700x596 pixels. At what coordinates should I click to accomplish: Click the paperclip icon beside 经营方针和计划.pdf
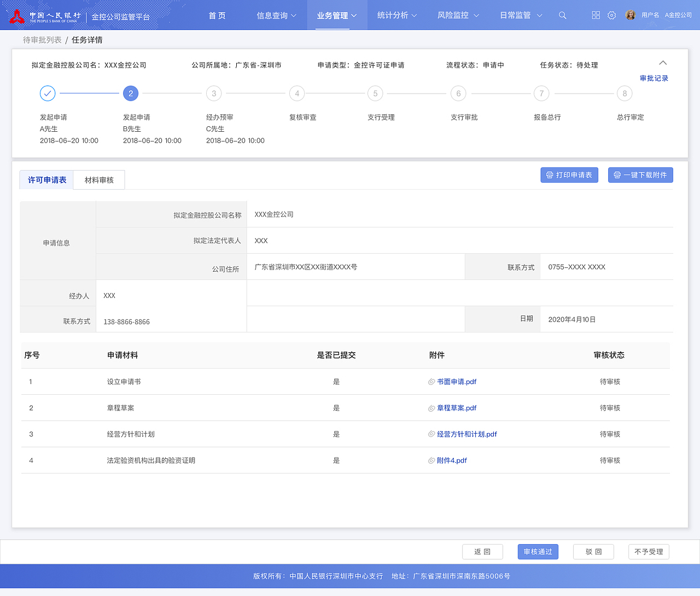431,434
